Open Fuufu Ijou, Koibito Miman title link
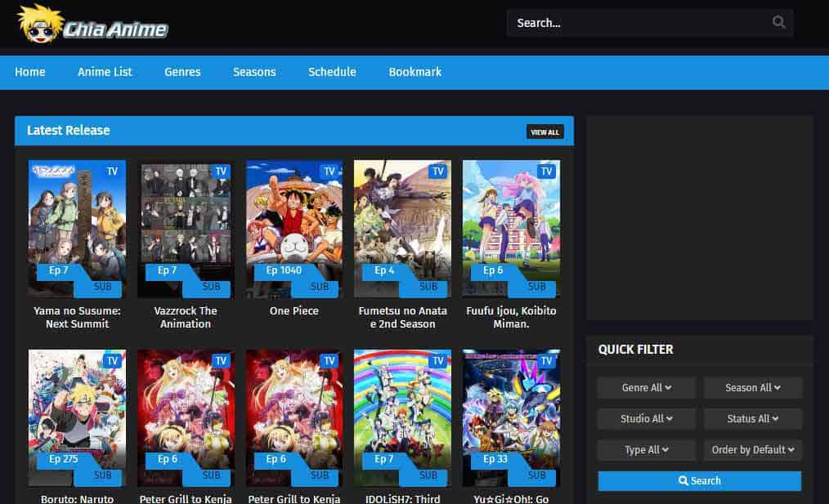The image size is (829, 504). (x=511, y=318)
